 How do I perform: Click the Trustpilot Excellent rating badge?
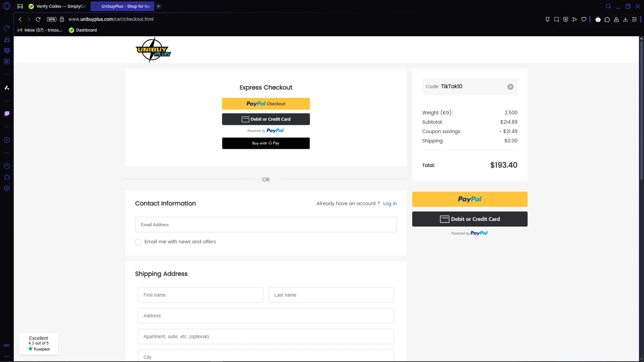(x=39, y=344)
